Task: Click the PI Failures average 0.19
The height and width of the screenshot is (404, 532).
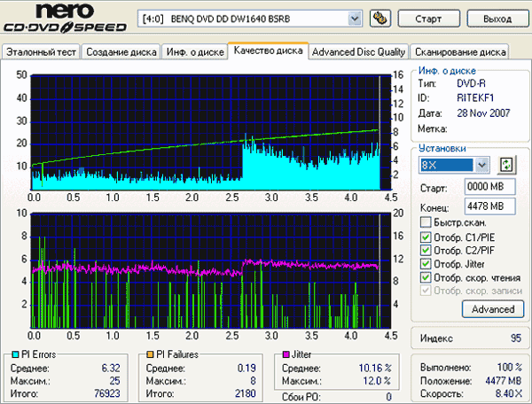Action: [x=246, y=368]
